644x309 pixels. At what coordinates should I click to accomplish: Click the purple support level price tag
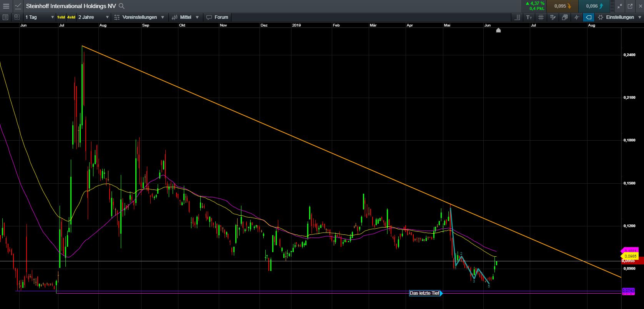628,291
